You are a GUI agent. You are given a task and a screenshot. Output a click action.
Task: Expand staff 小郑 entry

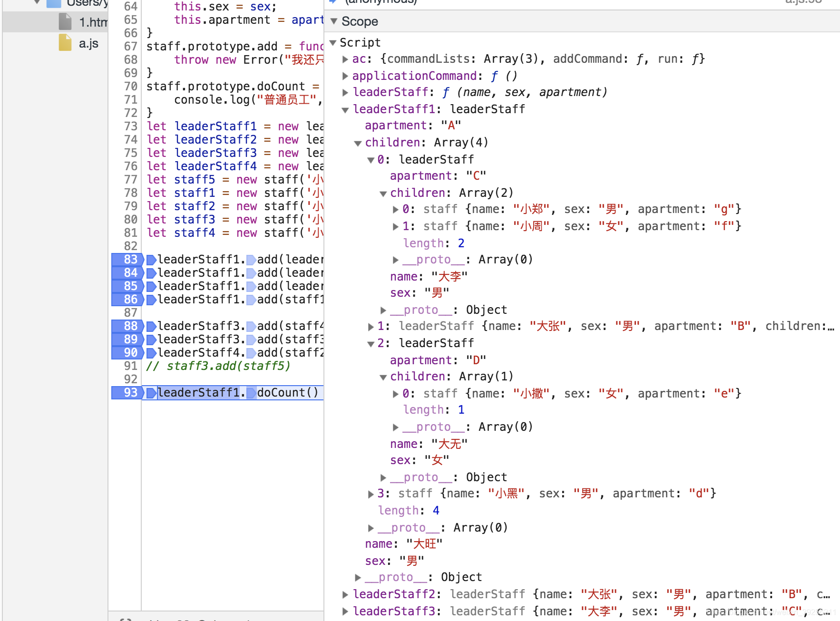click(395, 209)
